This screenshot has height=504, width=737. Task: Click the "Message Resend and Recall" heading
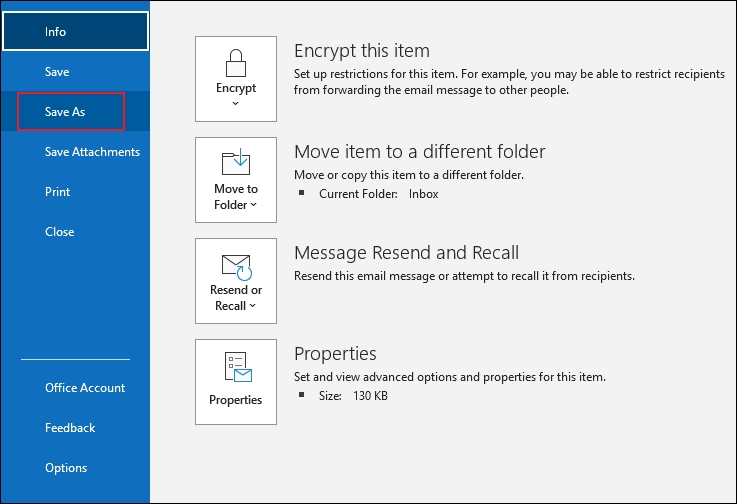pos(406,253)
